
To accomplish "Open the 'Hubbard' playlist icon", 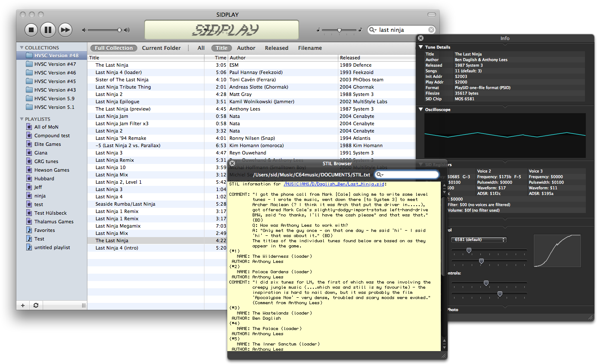I will pos(29,179).
